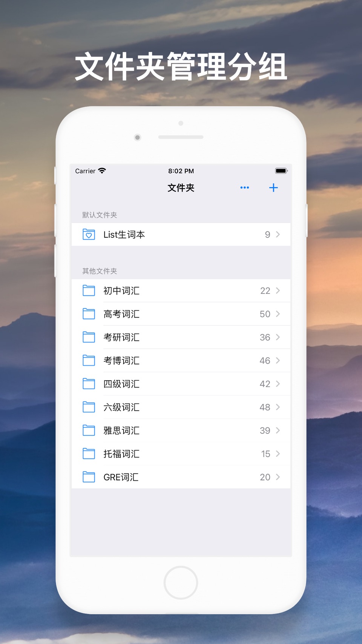Click folder icon beside 高考词汇
Screen dimensions: 362x644
click(89, 314)
